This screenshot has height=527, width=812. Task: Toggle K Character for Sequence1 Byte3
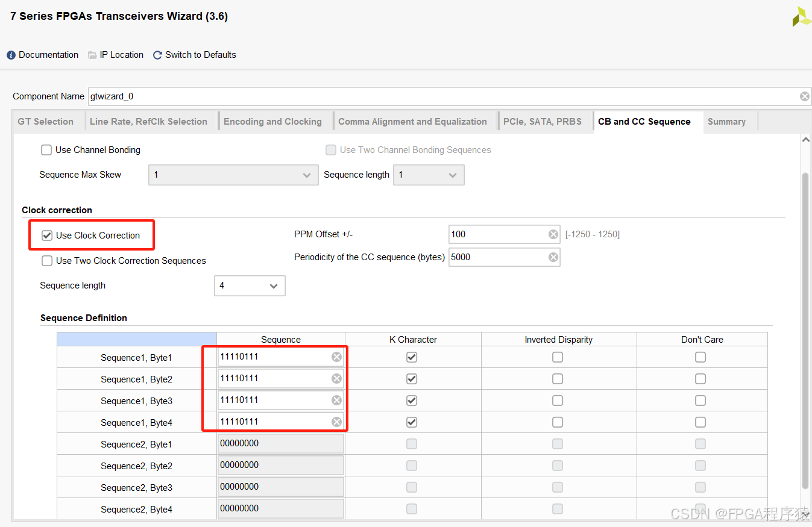coord(412,401)
